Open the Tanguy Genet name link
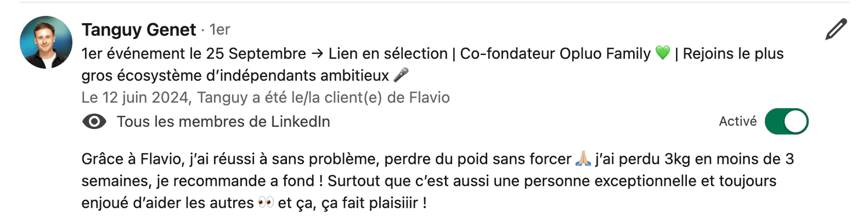The height and width of the screenshot is (224, 868). (139, 29)
